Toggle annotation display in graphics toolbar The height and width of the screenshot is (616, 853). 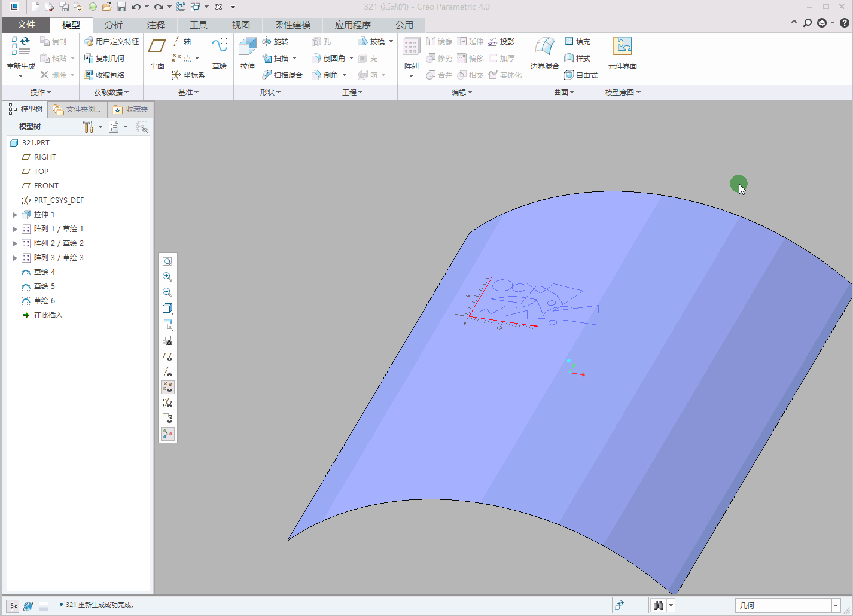click(167, 418)
